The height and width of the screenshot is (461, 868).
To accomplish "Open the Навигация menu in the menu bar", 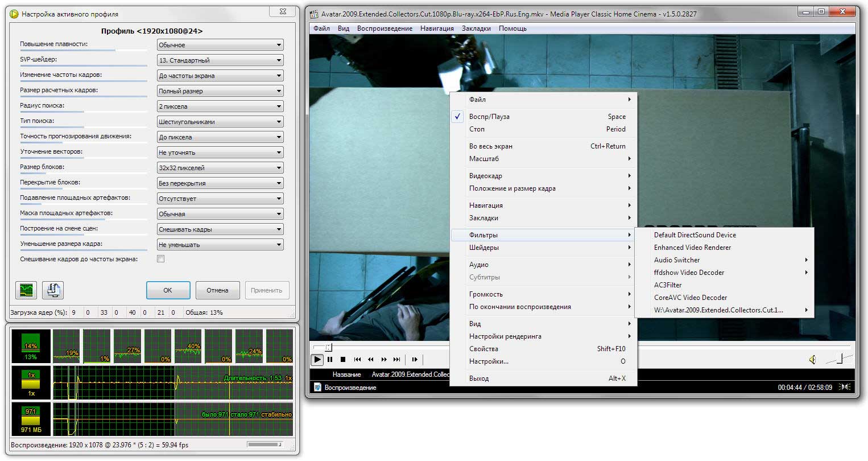I will 437,28.
